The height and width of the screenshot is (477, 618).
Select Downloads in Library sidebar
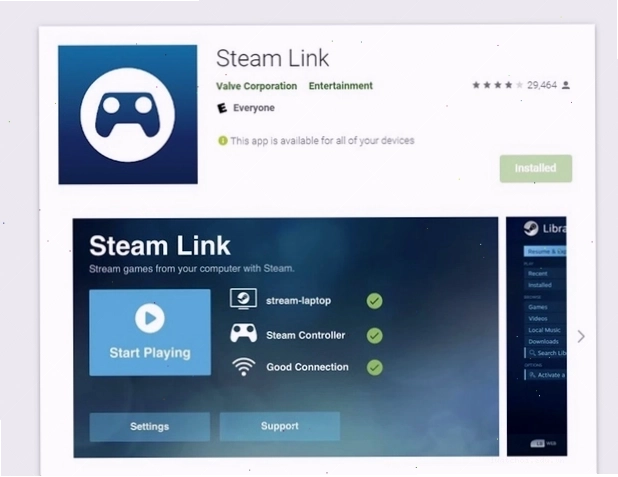[x=543, y=341]
